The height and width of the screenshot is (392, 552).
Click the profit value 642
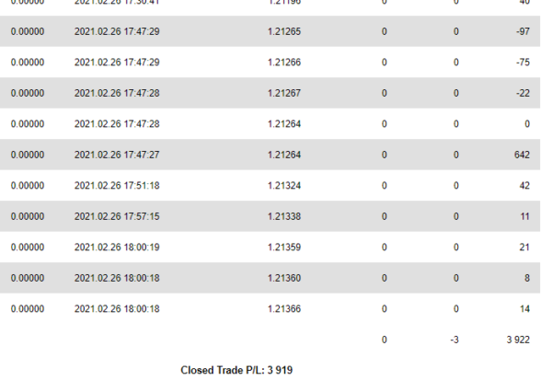522,155
